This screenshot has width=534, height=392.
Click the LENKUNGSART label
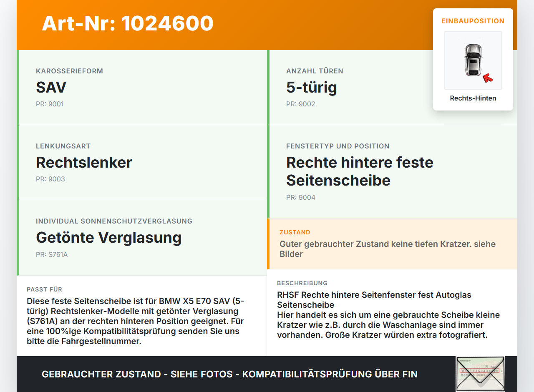63,146
